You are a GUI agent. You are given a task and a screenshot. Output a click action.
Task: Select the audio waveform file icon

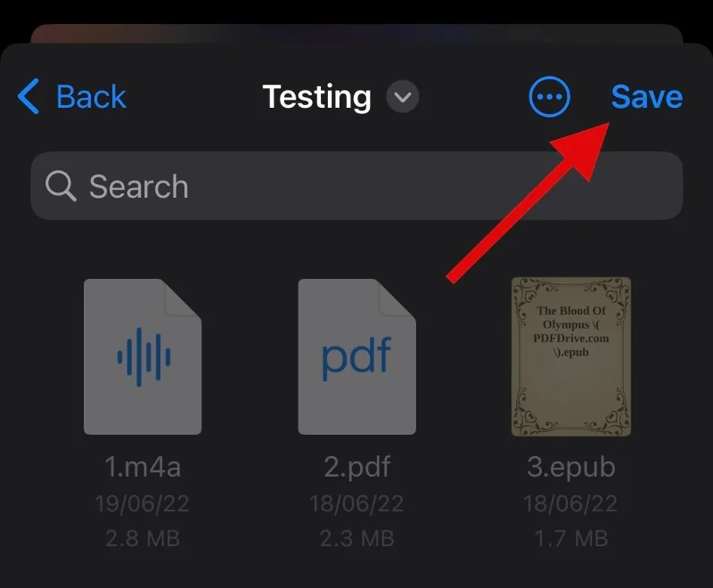click(143, 356)
